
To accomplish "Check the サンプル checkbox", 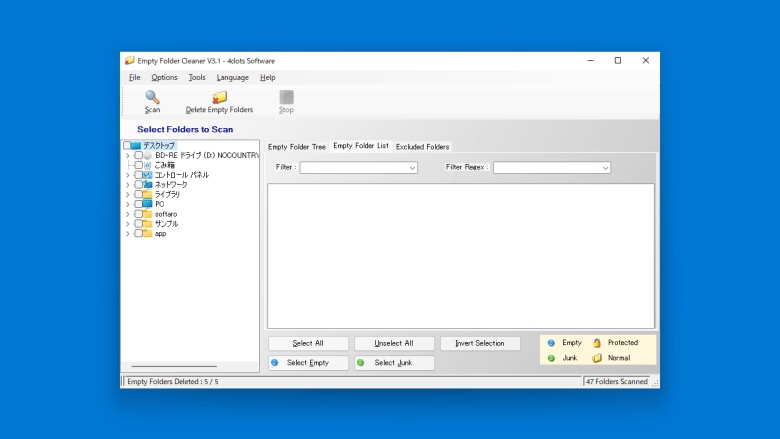I will pyautogui.click(x=138, y=224).
